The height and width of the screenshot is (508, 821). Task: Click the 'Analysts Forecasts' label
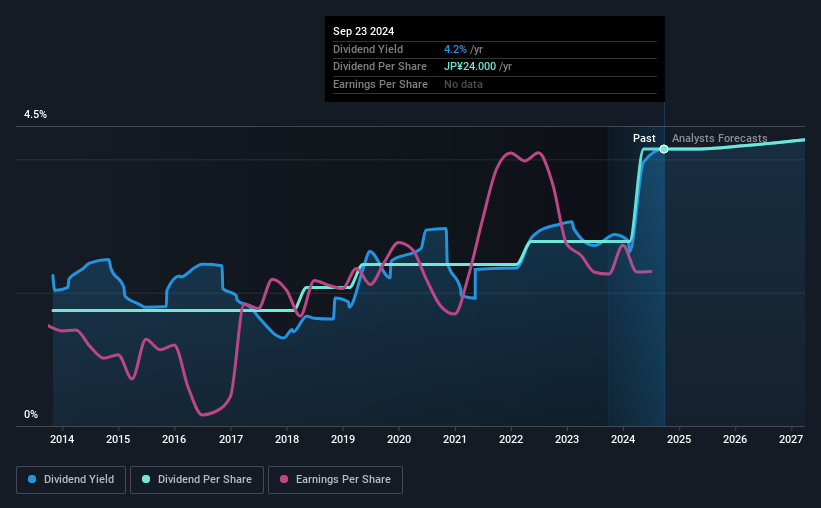(719, 138)
